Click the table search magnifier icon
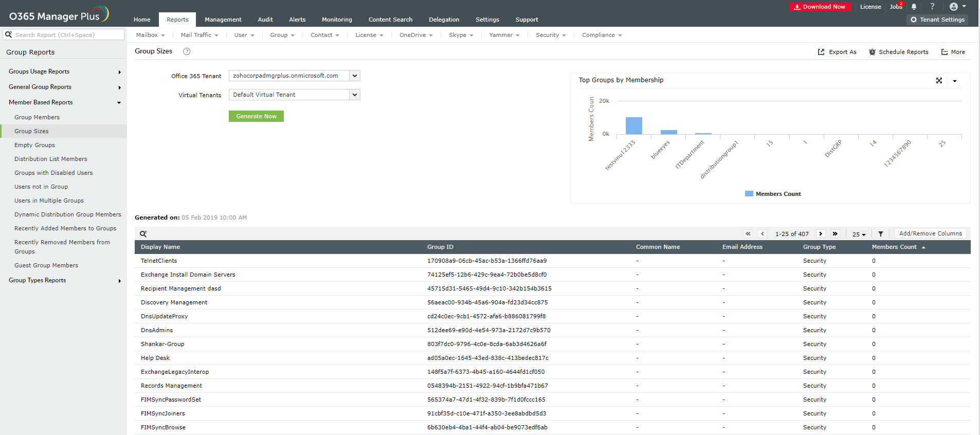The image size is (980, 435). pyautogui.click(x=143, y=234)
